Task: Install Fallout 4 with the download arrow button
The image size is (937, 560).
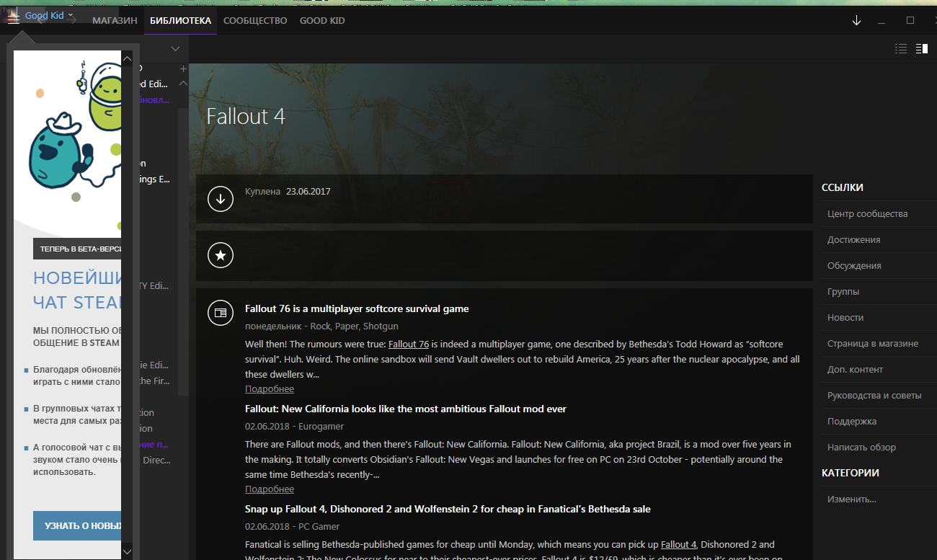Action: [x=221, y=198]
